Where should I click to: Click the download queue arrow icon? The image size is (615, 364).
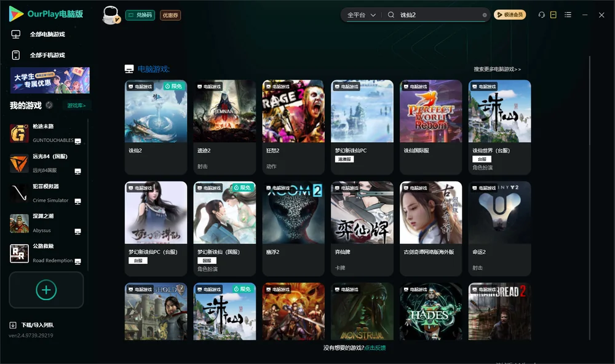click(x=12, y=325)
